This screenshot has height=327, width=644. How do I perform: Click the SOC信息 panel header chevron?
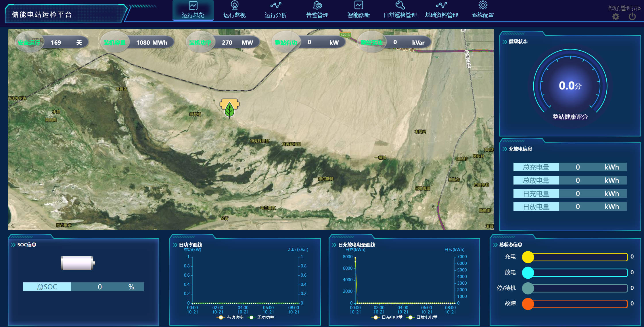(13, 245)
